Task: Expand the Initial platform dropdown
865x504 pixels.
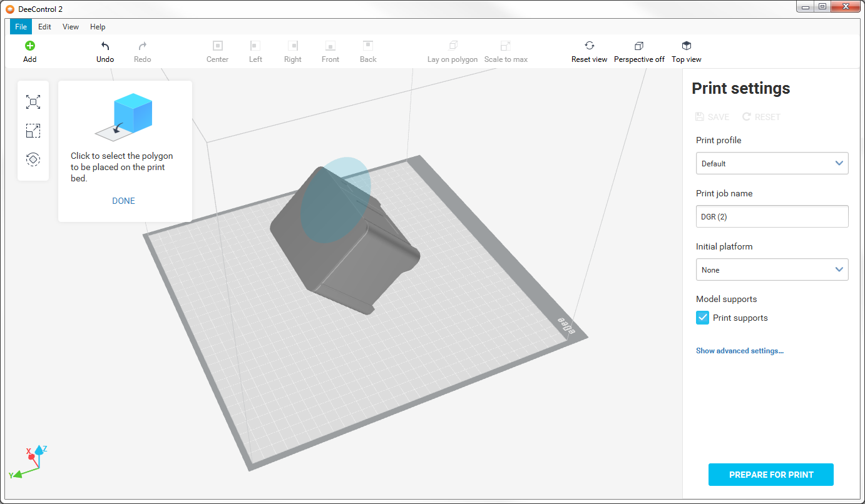Action: point(772,270)
